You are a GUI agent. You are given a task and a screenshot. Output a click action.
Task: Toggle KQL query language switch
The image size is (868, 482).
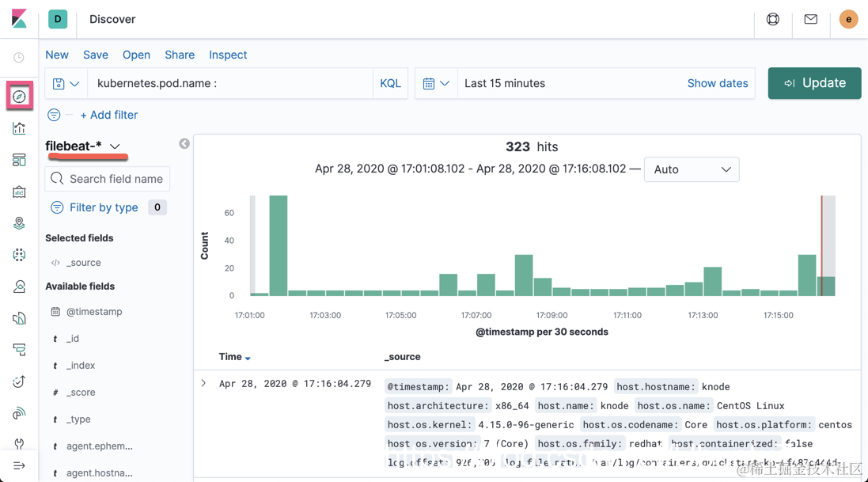tap(390, 84)
